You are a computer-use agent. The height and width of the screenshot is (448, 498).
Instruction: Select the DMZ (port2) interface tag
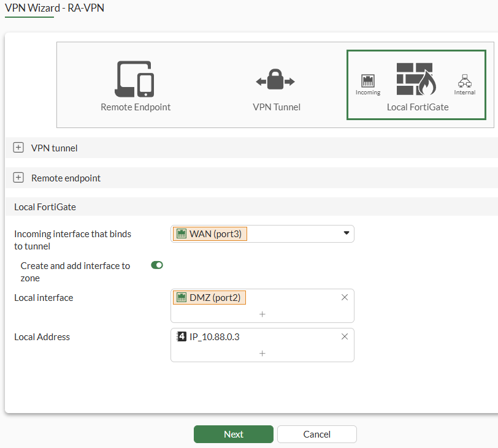point(209,297)
